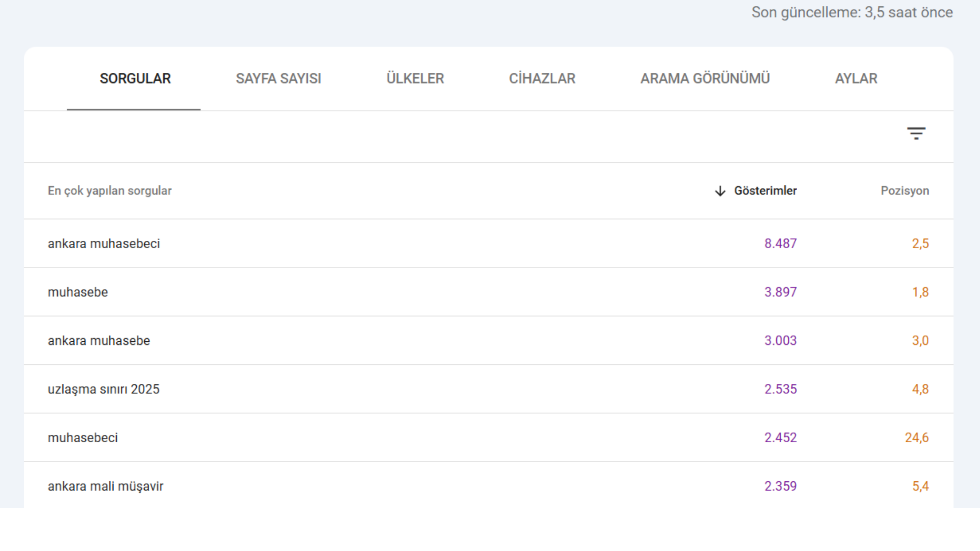Image resolution: width=980 pixels, height=551 pixels.
Task: Select the 'ankara muhasebe' query
Action: coord(99,340)
